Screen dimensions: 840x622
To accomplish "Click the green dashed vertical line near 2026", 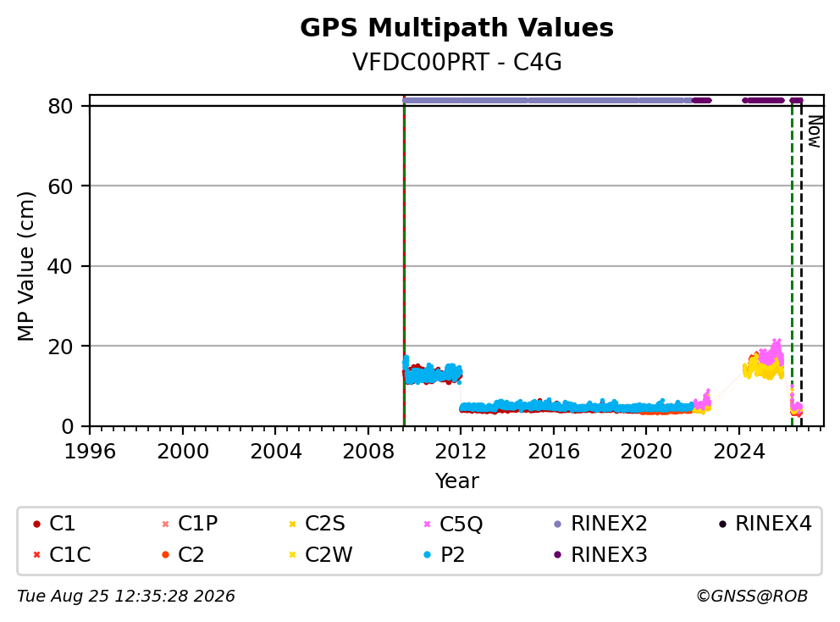I will 792,263.
